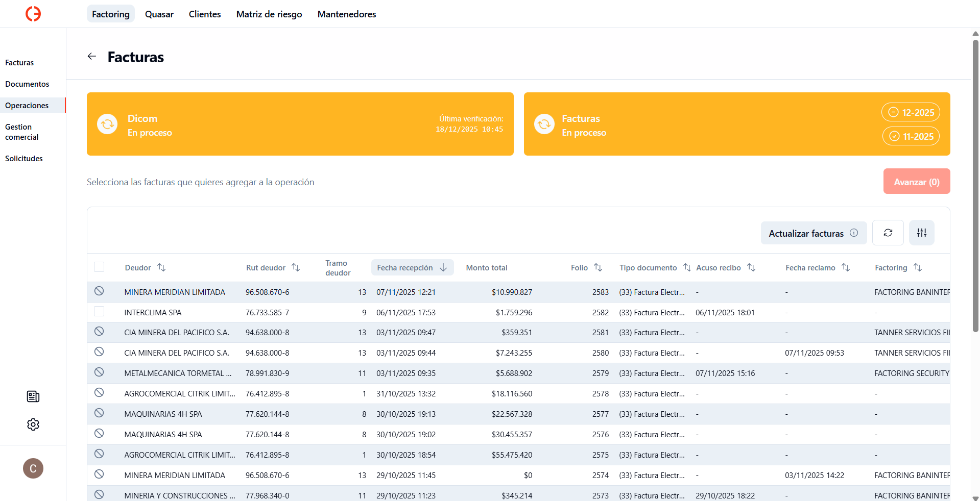Toggle the select-all invoices checkbox
Viewport: 980px width, 501px height.
pos(99,267)
